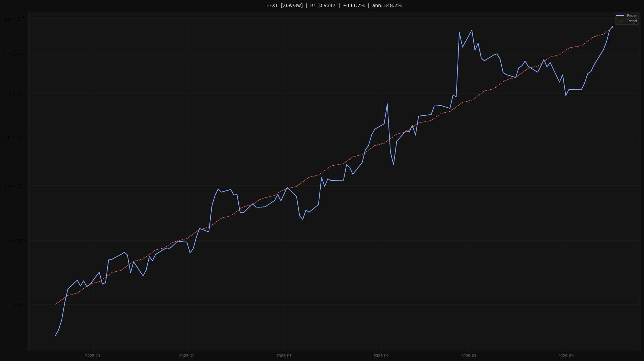Click the ann. 348.2% label in the title

coord(386,5)
